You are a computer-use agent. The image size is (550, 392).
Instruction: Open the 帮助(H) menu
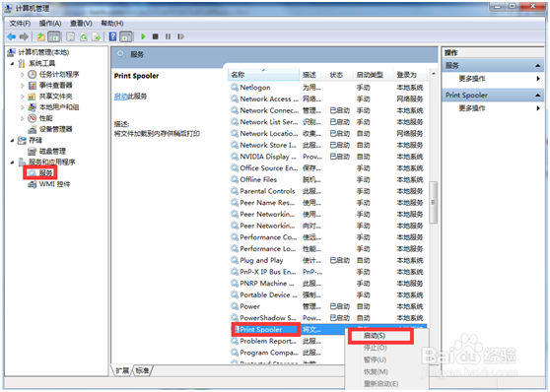pos(112,23)
